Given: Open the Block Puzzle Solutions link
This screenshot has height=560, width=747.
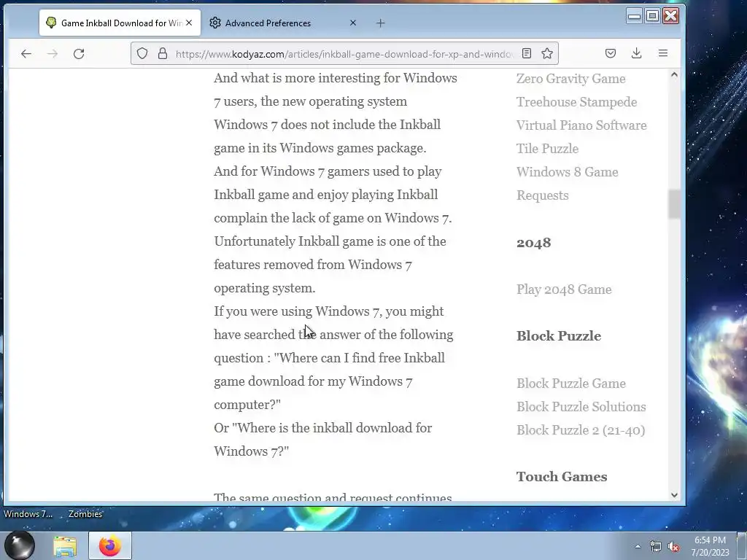Looking at the screenshot, I should tap(581, 407).
